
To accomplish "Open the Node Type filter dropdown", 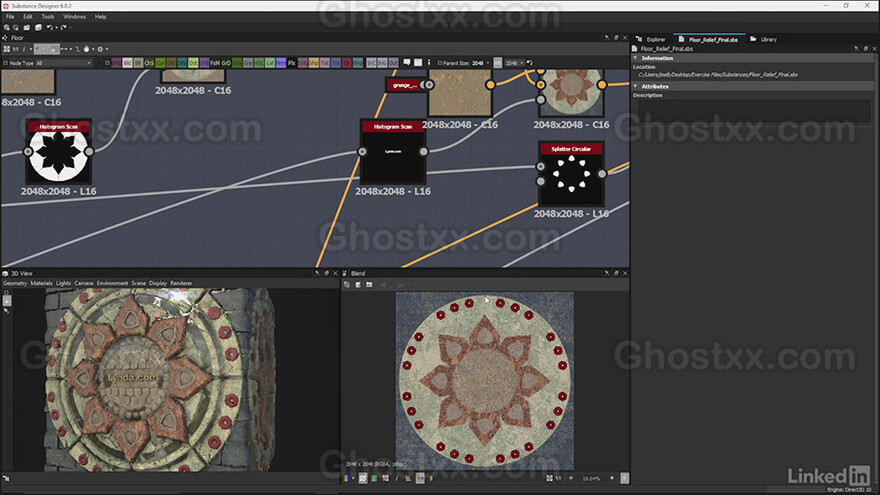I will click(63, 63).
